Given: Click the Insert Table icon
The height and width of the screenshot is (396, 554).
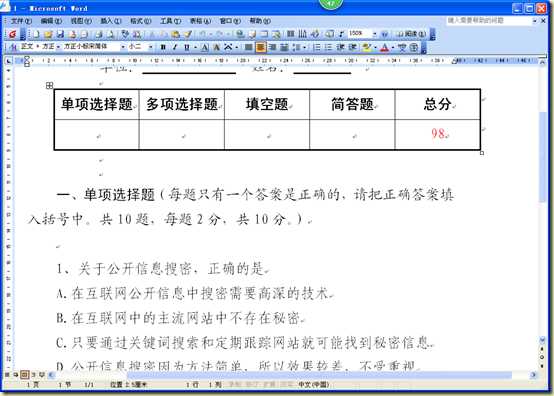Looking at the screenshot, I should click(x=265, y=34).
